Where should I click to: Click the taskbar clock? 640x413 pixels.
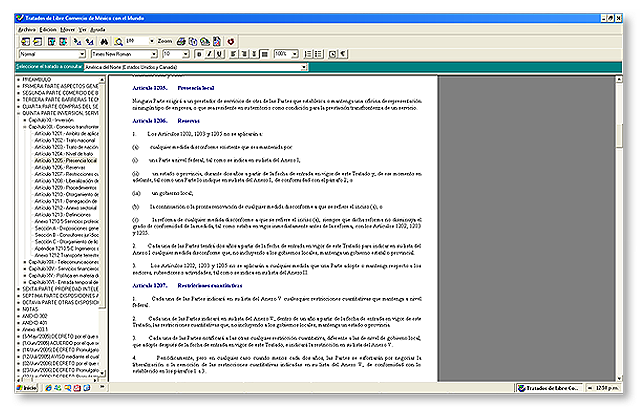[607, 388]
